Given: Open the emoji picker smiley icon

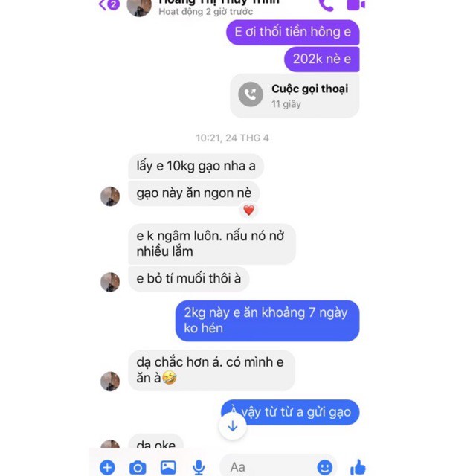Looking at the screenshot, I should click(x=325, y=467).
